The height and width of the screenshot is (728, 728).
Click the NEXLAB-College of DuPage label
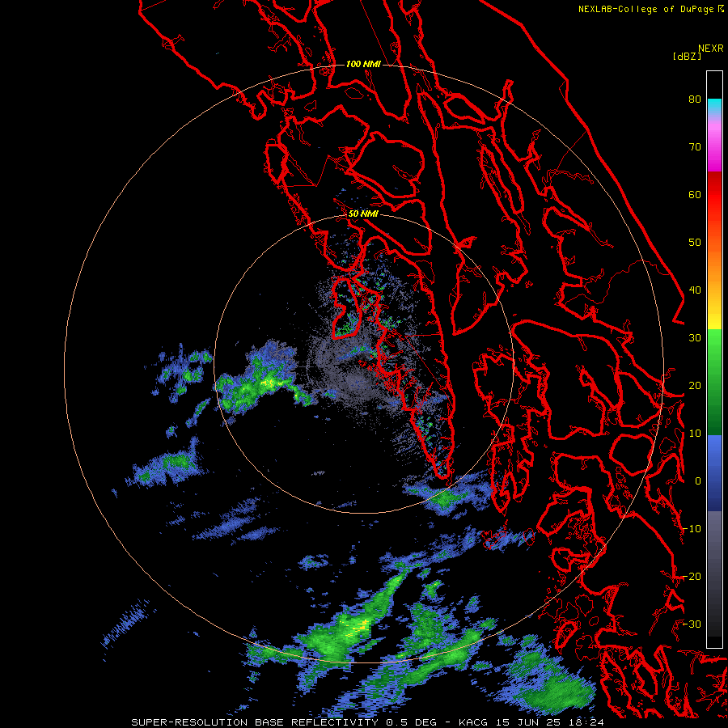click(646, 9)
